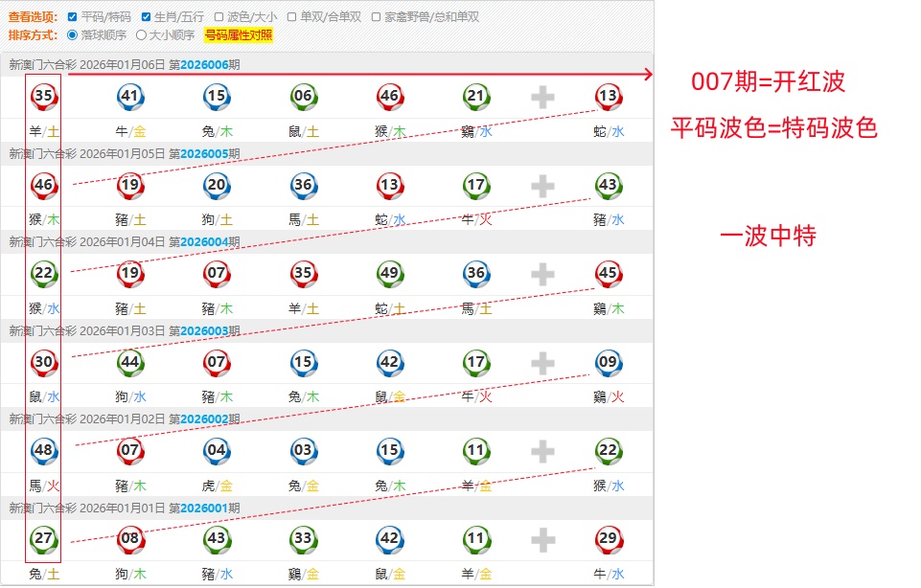Viewport: 921px width, 588px height.
Task: Tick the 单双/合单双 option
Action: [292, 17]
